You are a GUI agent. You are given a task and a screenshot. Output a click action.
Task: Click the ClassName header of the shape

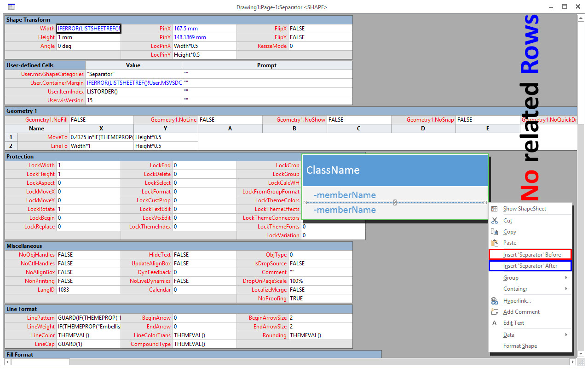click(395, 170)
